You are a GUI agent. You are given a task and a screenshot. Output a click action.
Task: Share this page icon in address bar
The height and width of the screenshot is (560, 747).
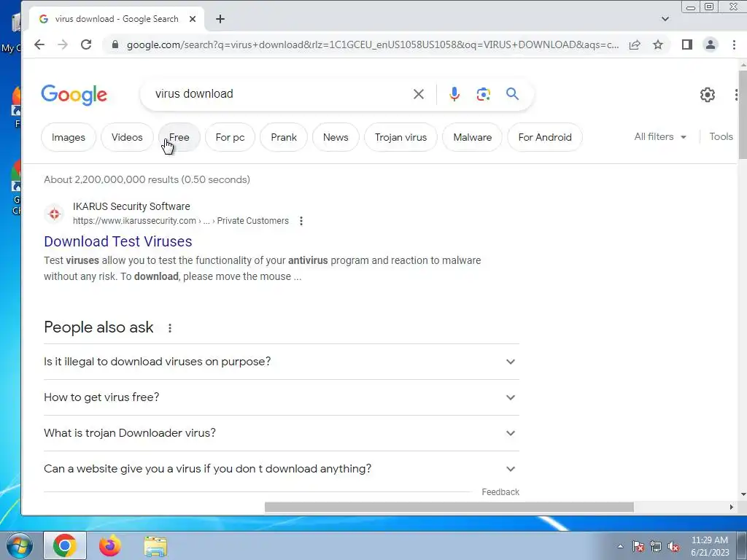point(634,44)
